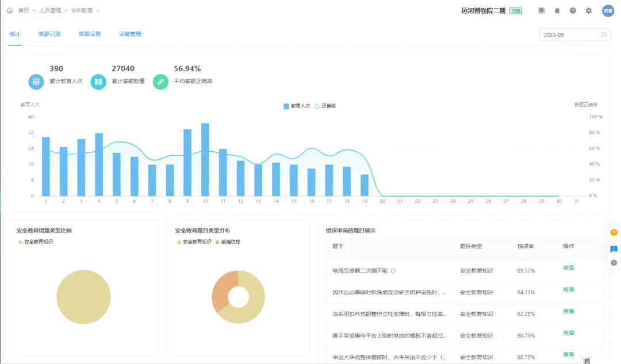Screen dimensions: 621x364
Task: Click the 27040 total answers value
Action: [x=123, y=68]
